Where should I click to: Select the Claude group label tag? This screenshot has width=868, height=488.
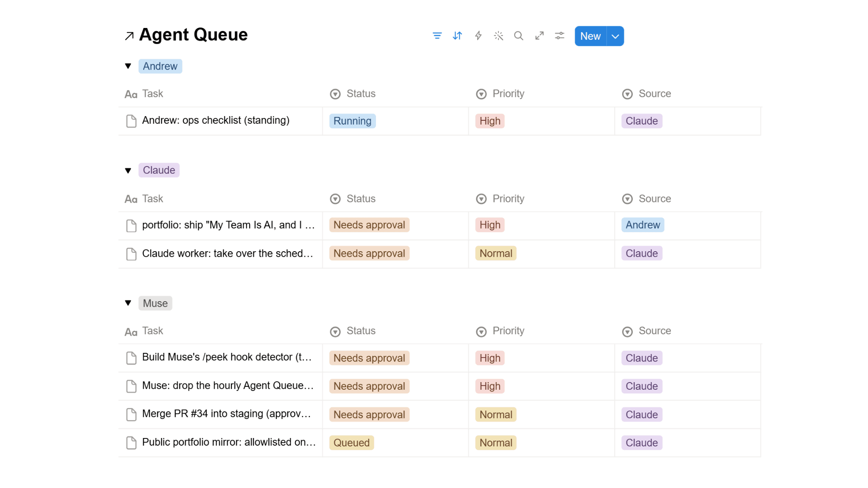[159, 170]
